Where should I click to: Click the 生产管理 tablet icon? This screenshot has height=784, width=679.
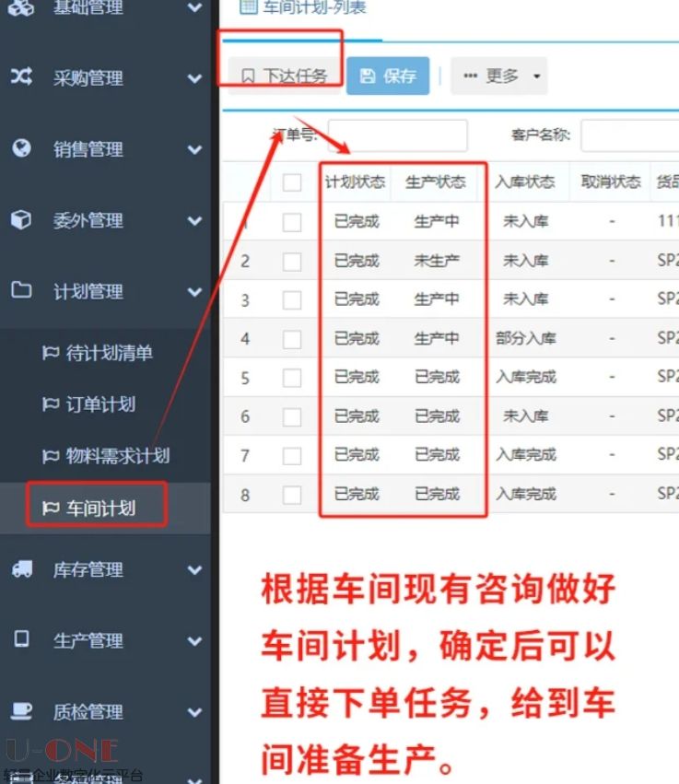(x=21, y=639)
